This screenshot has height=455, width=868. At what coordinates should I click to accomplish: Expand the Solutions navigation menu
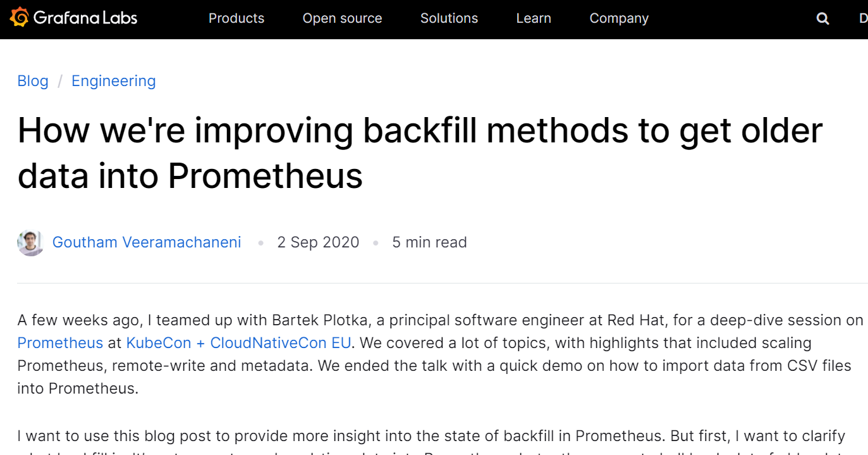click(449, 18)
